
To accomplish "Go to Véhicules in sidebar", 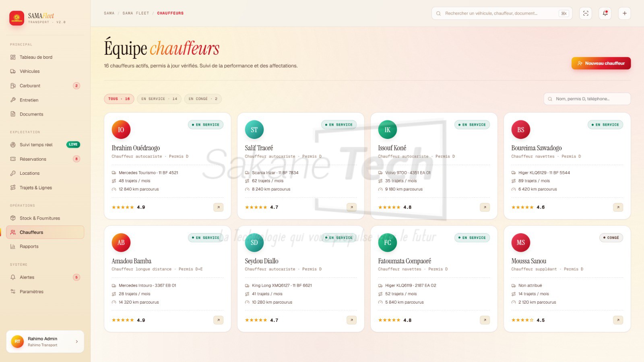I will tap(45, 71).
